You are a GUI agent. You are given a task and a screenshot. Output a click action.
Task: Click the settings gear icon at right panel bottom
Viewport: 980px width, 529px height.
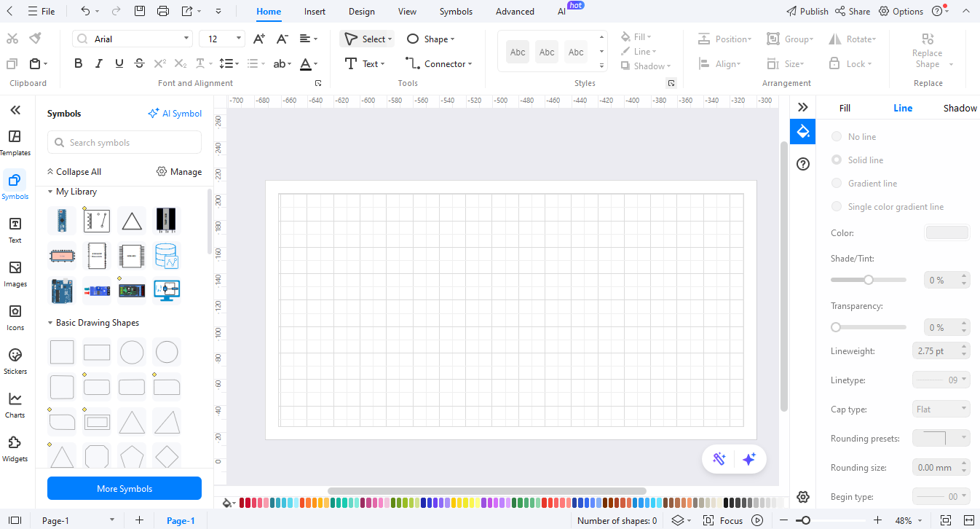[x=803, y=497]
